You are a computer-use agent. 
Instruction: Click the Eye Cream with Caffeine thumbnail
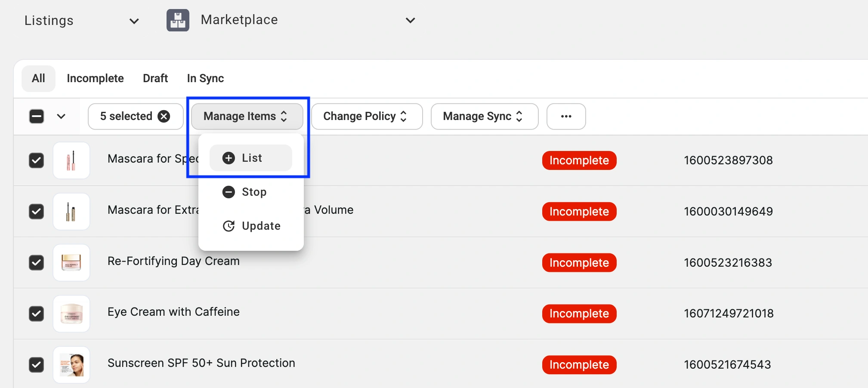pos(71,314)
